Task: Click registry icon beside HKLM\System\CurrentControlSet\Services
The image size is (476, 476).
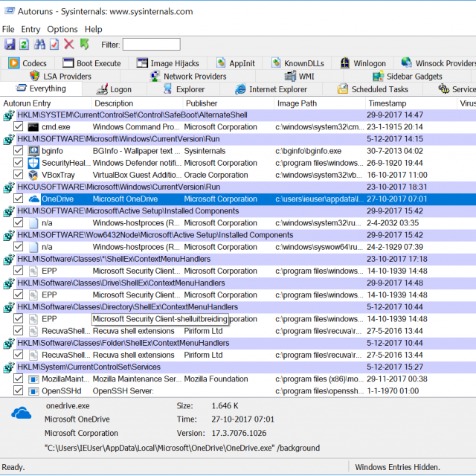Action: pyautogui.click(x=9, y=367)
